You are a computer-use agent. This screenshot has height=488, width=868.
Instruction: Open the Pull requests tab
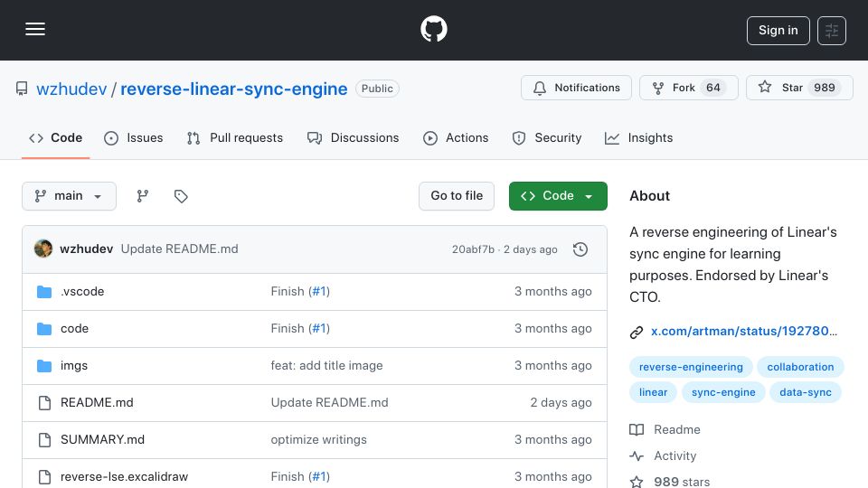click(235, 137)
